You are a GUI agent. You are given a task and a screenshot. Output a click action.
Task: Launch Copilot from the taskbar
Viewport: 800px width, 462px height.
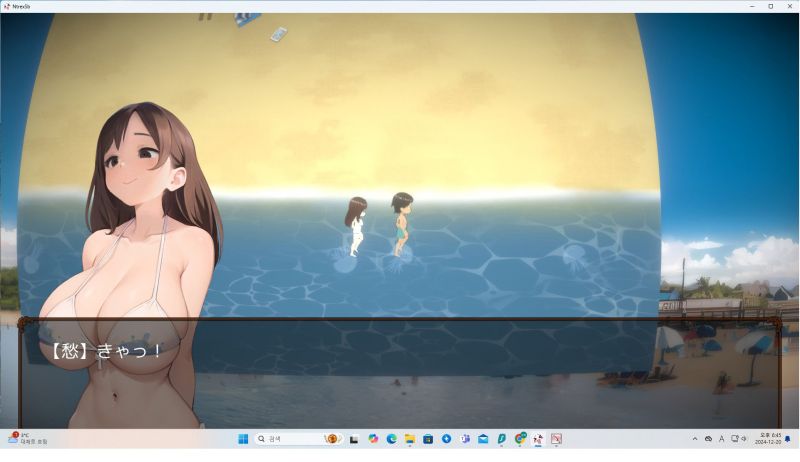click(x=373, y=439)
